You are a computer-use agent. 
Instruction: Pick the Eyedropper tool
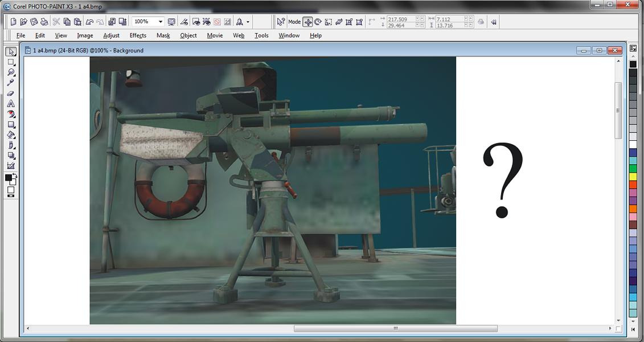pyautogui.click(x=11, y=83)
